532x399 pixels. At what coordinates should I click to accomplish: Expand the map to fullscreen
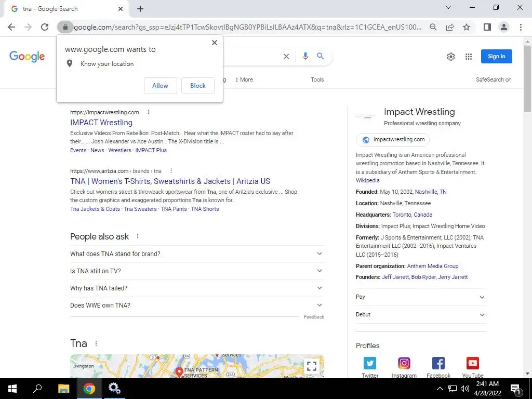312,366
